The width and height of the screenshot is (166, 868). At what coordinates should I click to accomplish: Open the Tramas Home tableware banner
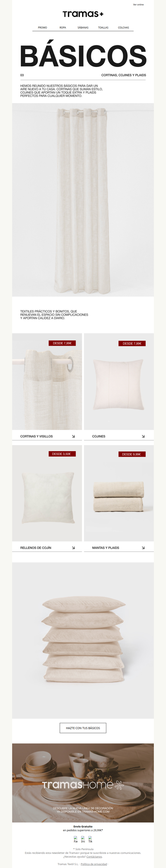point(83,783)
